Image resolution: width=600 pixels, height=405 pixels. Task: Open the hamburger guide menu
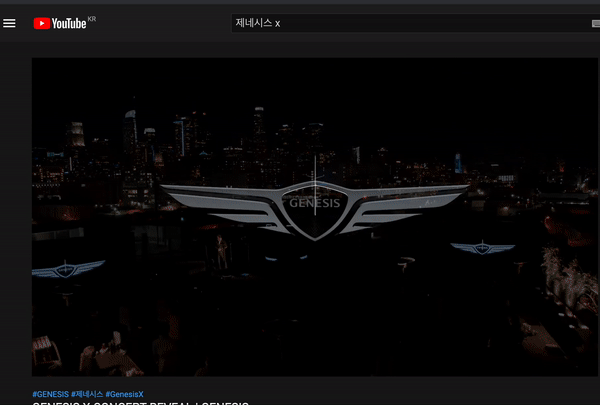(9, 23)
